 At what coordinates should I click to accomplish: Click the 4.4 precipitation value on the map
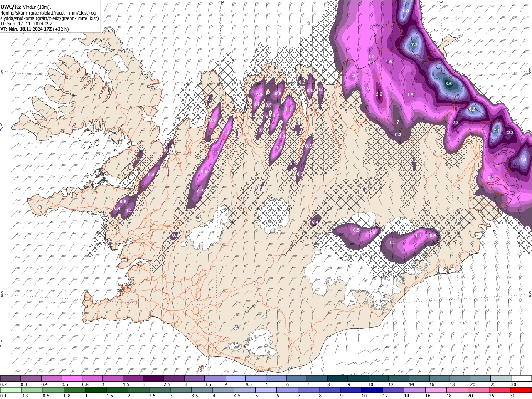(x=523, y=159)
